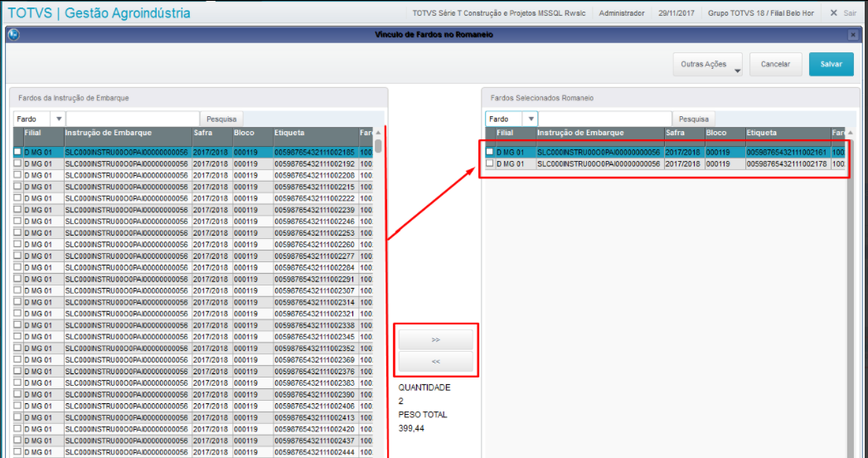Open the Outras Ações dropdown
The image size is (868, 458).
707,64
